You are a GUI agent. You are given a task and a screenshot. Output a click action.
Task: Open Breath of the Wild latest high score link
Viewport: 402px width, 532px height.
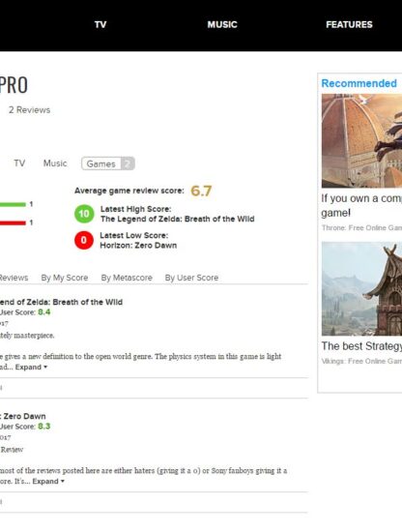coord(177,219)
